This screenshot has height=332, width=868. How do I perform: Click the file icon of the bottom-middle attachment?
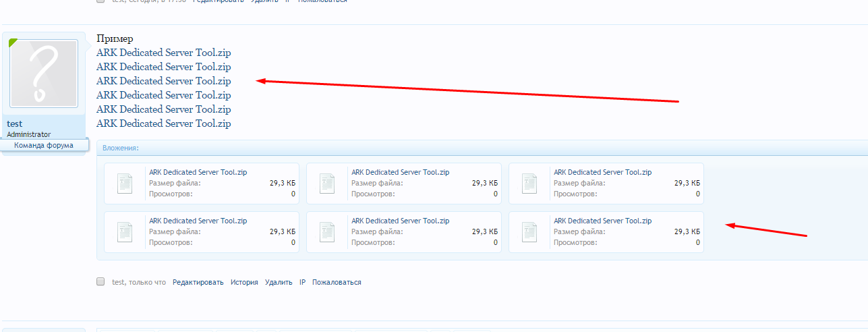[x=327, y=232]
